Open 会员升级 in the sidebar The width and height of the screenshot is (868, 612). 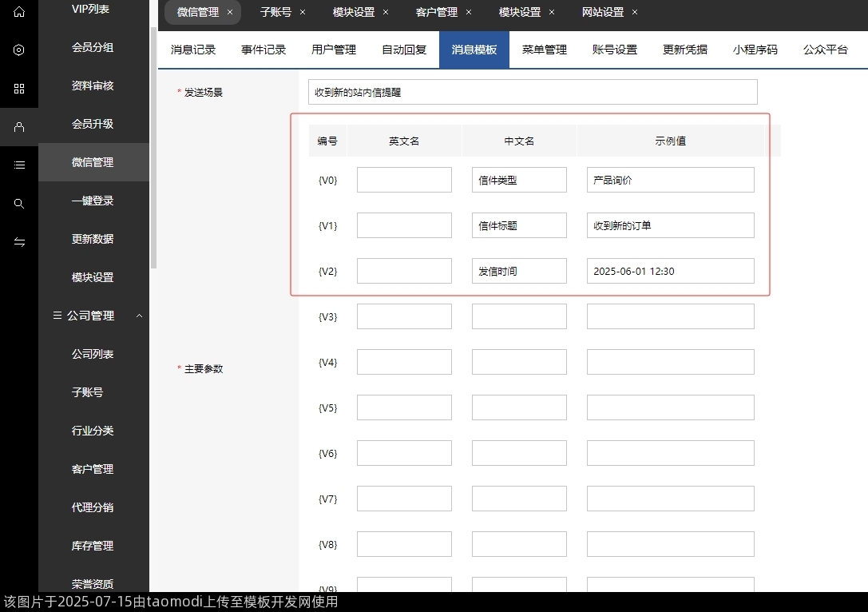tap(93, 124)
